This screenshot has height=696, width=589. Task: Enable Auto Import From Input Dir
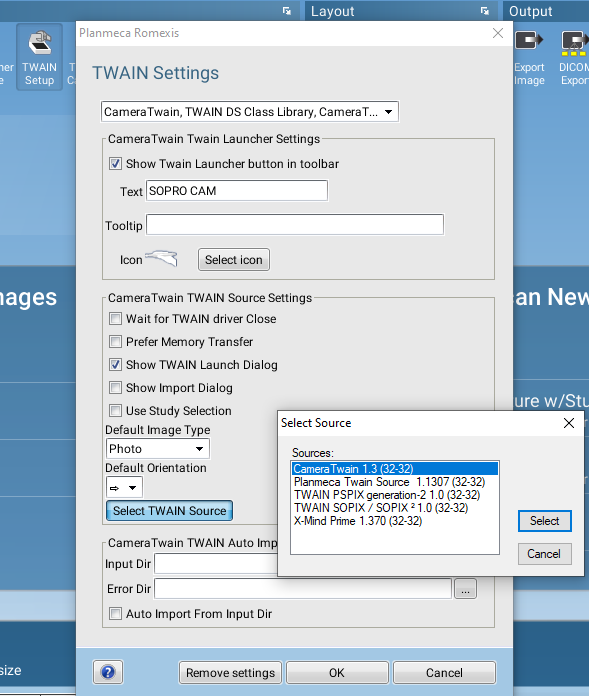click(x=115, y=614)
